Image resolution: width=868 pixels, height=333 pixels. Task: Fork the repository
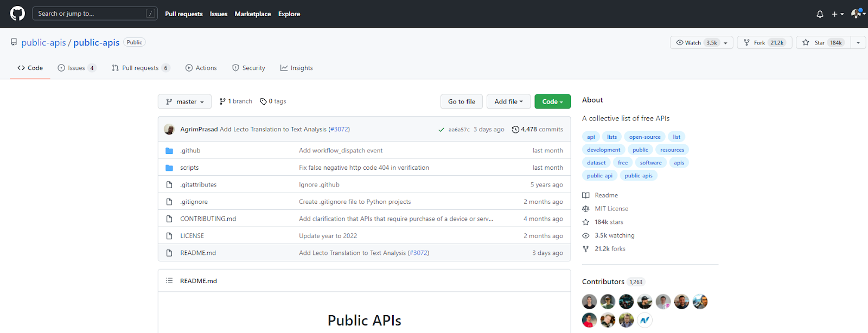point(764,42)
